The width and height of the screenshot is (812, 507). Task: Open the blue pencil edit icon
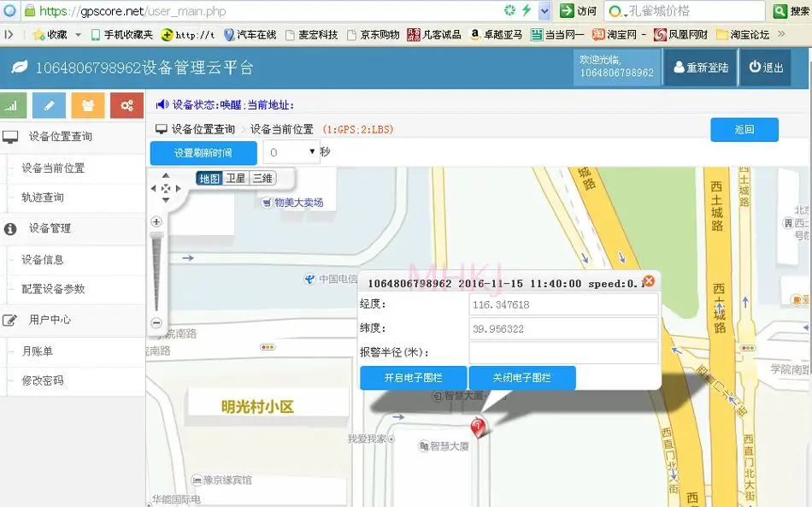(x=50, y=106)
